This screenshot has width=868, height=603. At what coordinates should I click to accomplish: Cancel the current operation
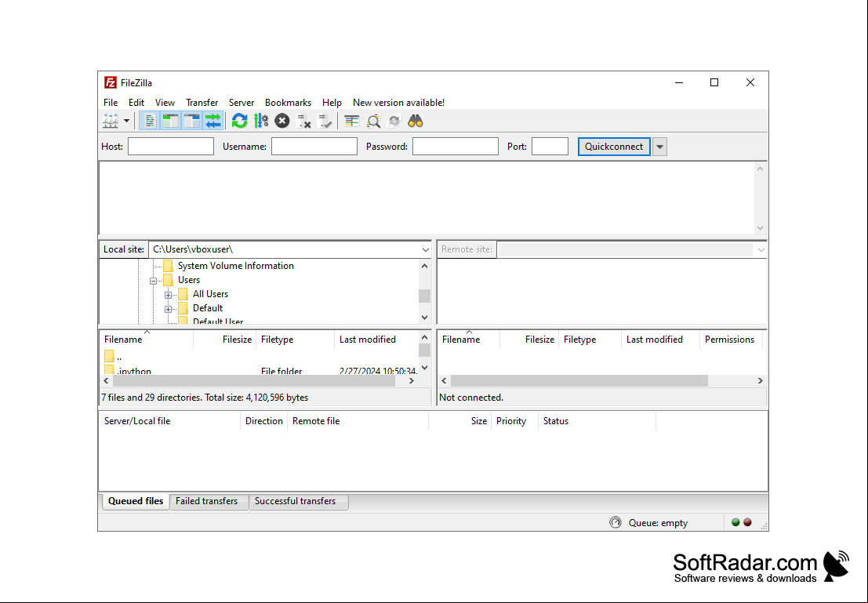pyautogui.click(x=282, y=121)
